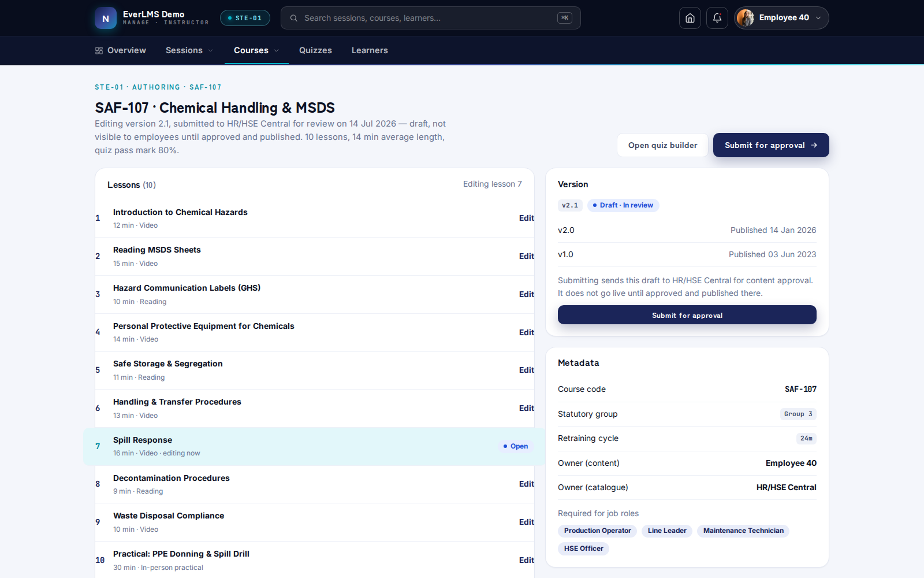Image resolution: width=924 pixels, height=578 pixels.
Task: Select the Spill Response lesson row
Action: 314,446
